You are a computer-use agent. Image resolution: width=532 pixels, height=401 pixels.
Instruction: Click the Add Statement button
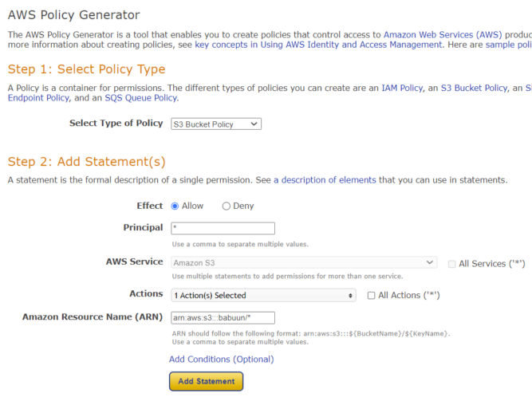[x=206, y=381]
